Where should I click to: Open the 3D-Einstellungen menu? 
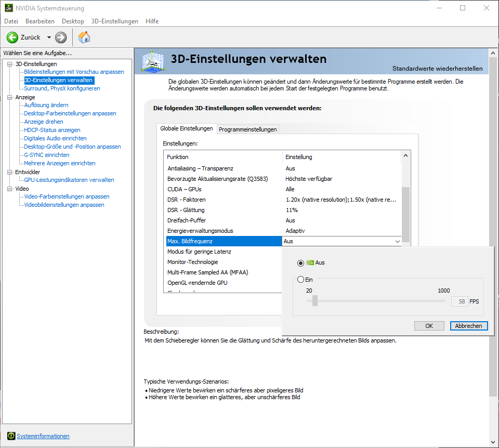click(x=114, y=21)
